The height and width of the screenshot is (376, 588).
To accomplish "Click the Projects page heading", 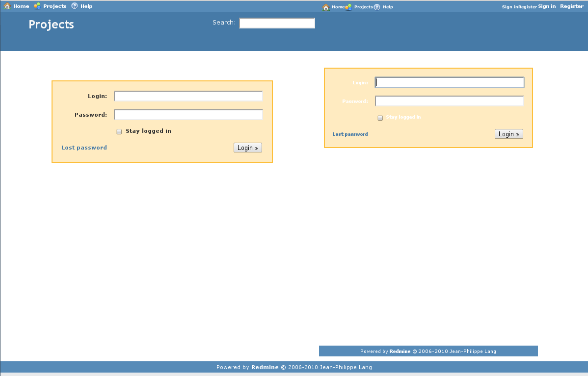I will pyautogui.click(x=51, y=25).
